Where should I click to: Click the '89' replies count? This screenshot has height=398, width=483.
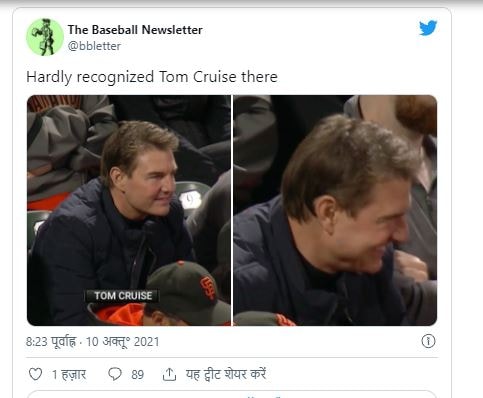137,374
